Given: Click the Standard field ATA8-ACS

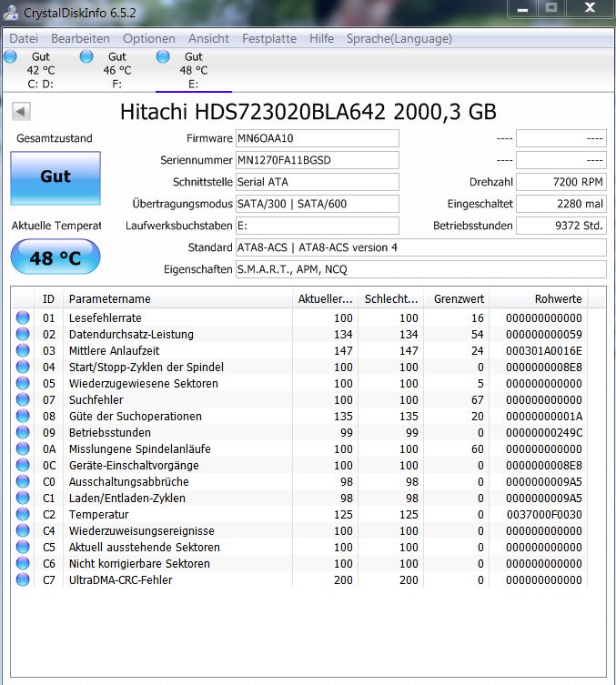Looking at the screenshot, I should tap(421, 247).
